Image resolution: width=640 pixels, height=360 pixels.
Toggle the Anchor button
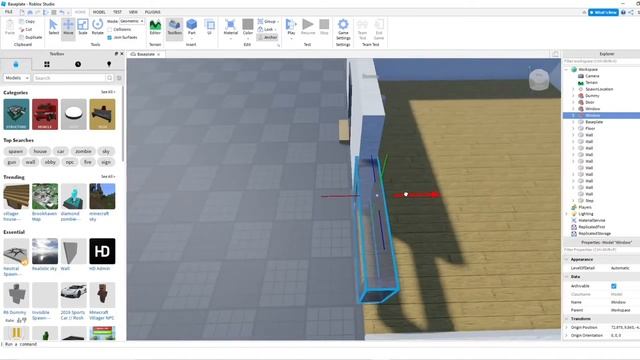[x=267, y=37]
